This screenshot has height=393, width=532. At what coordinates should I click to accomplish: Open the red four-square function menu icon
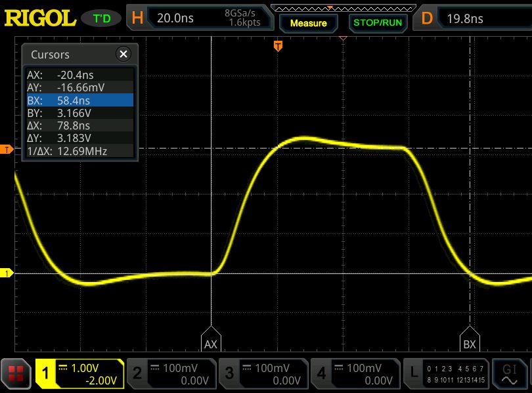pos(16,373)
